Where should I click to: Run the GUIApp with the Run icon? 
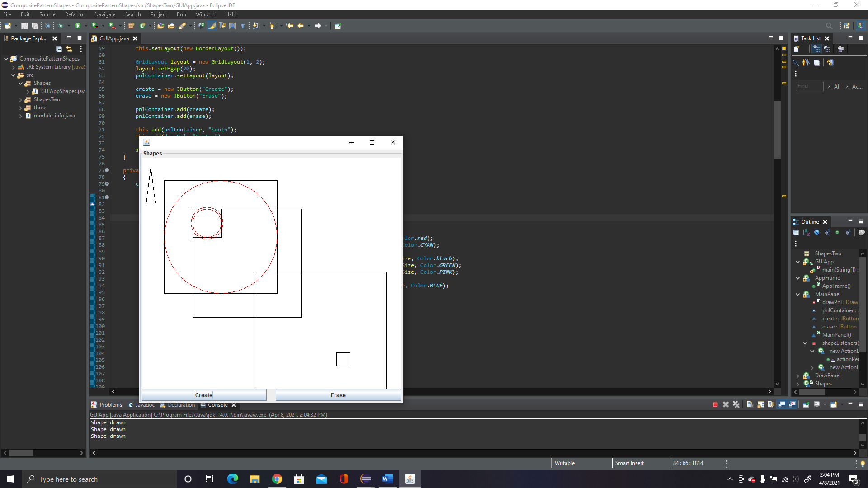point(77,26)
